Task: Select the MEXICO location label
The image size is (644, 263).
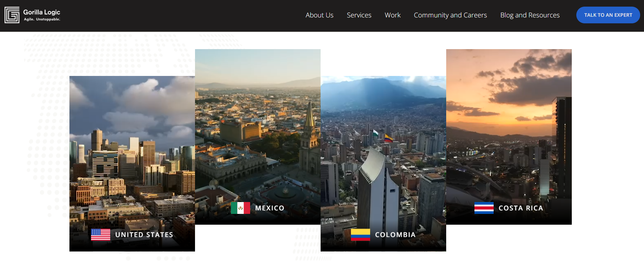Action: point(270,208)
